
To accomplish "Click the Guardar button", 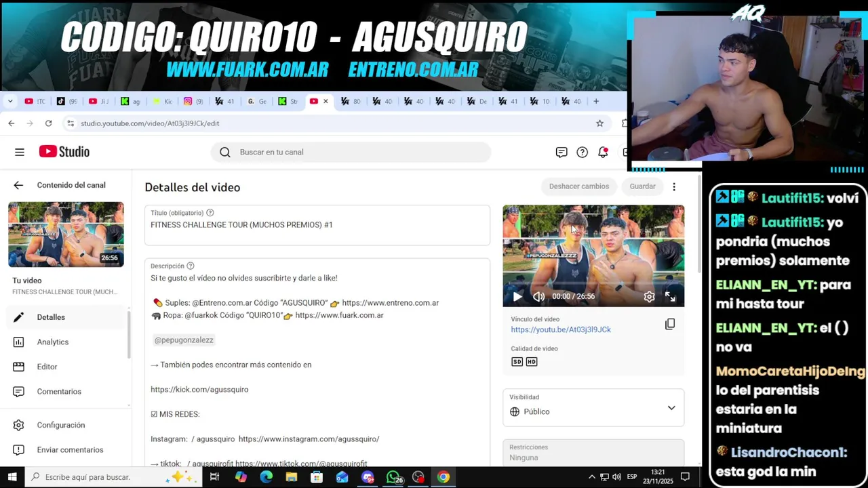I will click(642, 186).
